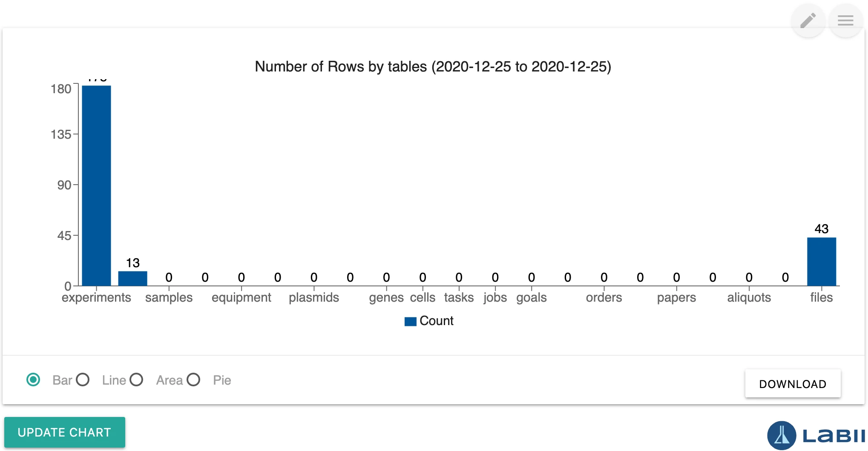Screen dimensions: 868x451
Task: Select the Pie chart radio button
Action: tap(194, 380)
